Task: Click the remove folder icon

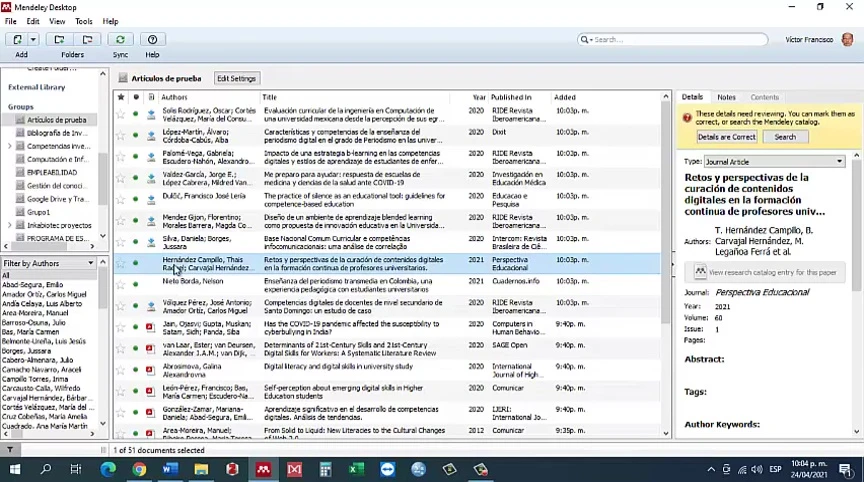Action: (x=87, y=40)
